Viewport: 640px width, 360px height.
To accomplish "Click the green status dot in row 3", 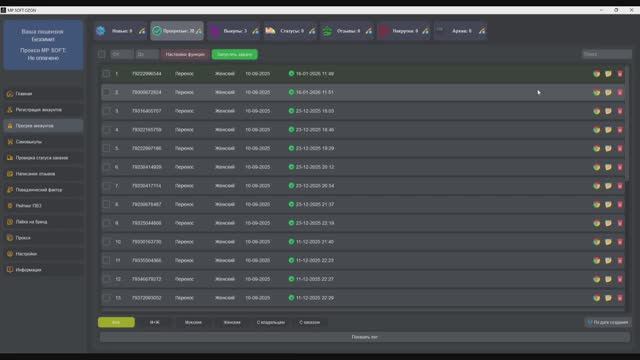I will [x=291, y=111].
